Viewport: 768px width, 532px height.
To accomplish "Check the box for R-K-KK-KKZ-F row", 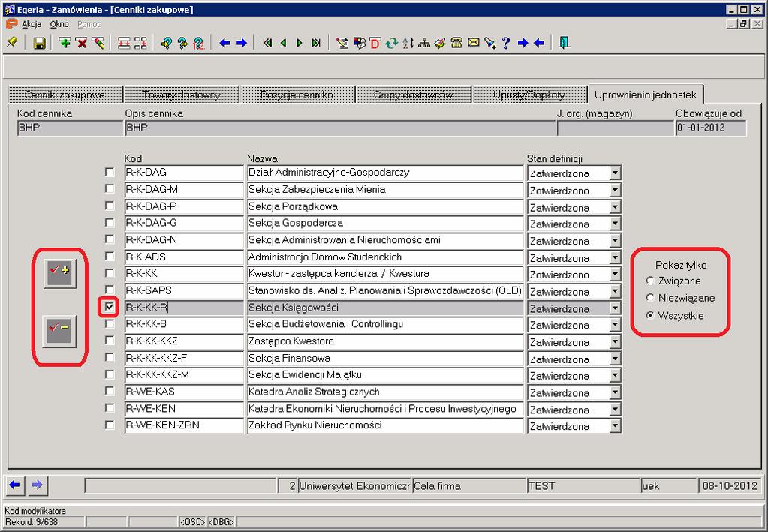I will pyautogui.click(x=110, y=358).
